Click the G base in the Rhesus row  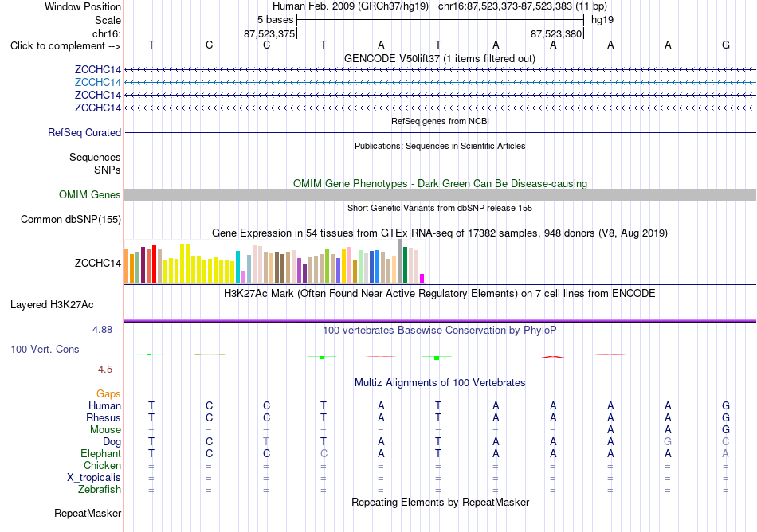(x=726, y=417)
